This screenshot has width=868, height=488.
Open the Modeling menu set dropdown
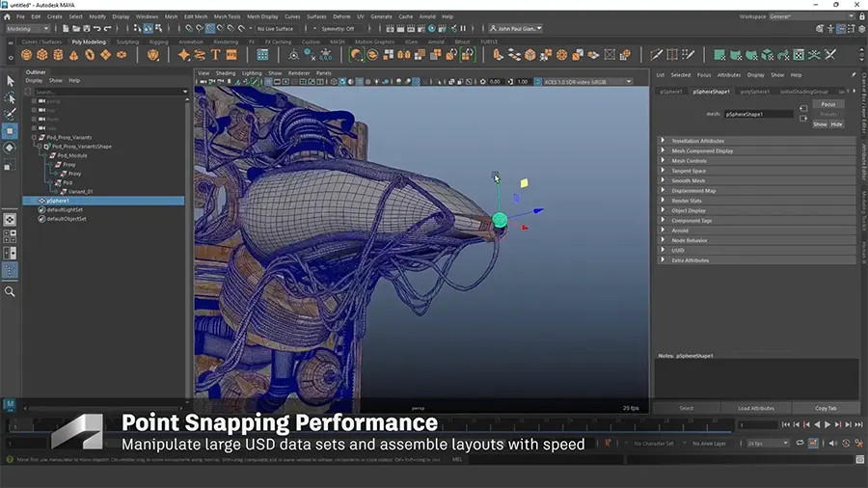point(27,28)
